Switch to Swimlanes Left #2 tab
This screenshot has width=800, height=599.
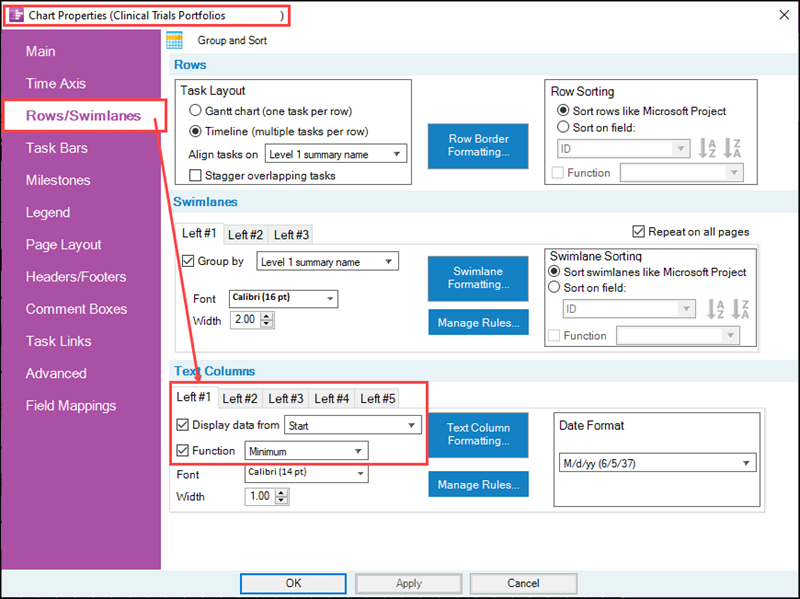point(245,235)
